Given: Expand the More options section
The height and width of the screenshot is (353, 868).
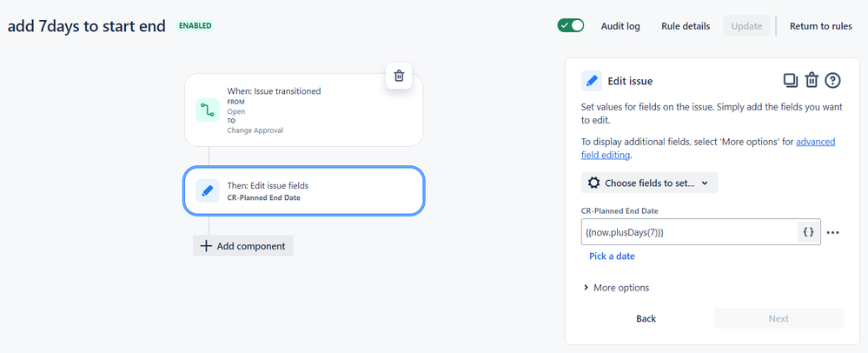Looking at the screenshot, I should [x=615, y=288].
